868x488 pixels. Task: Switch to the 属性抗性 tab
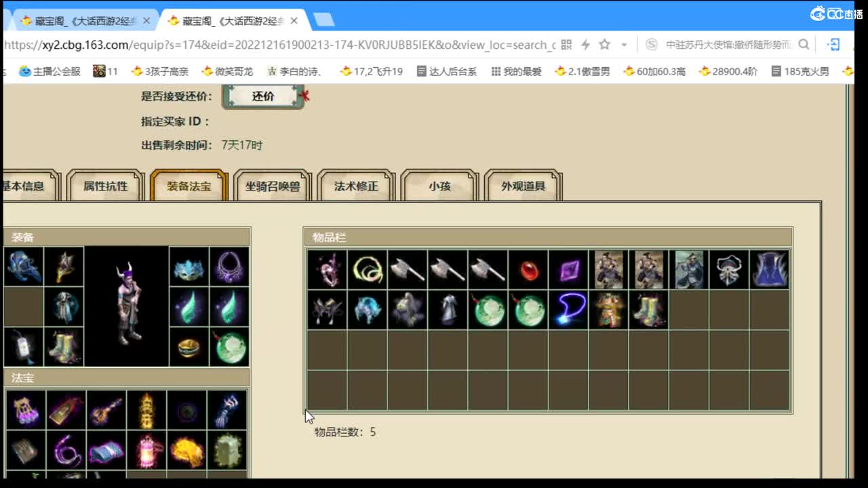click(105, 186)
